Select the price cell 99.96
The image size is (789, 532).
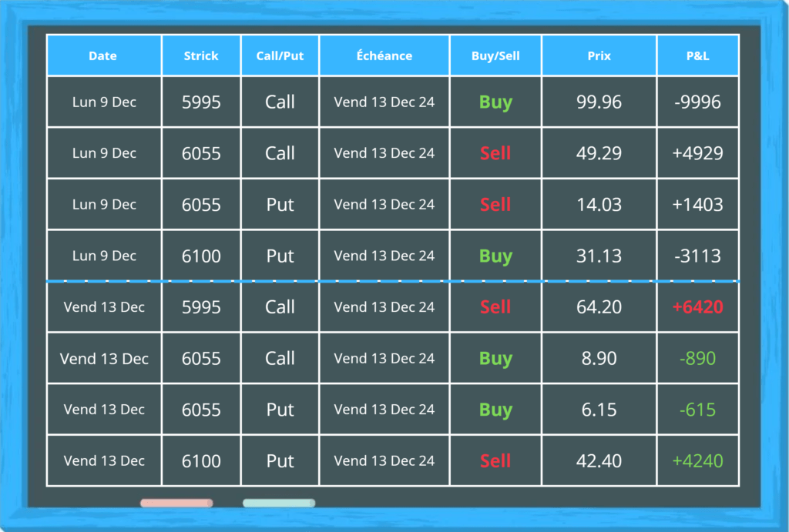(599, 102)
